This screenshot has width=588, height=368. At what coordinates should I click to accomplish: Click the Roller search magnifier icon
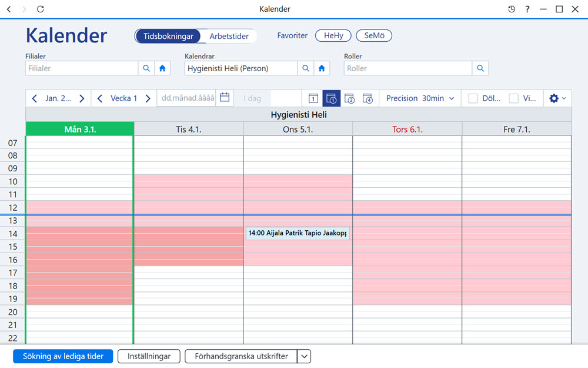coord(480,68)
